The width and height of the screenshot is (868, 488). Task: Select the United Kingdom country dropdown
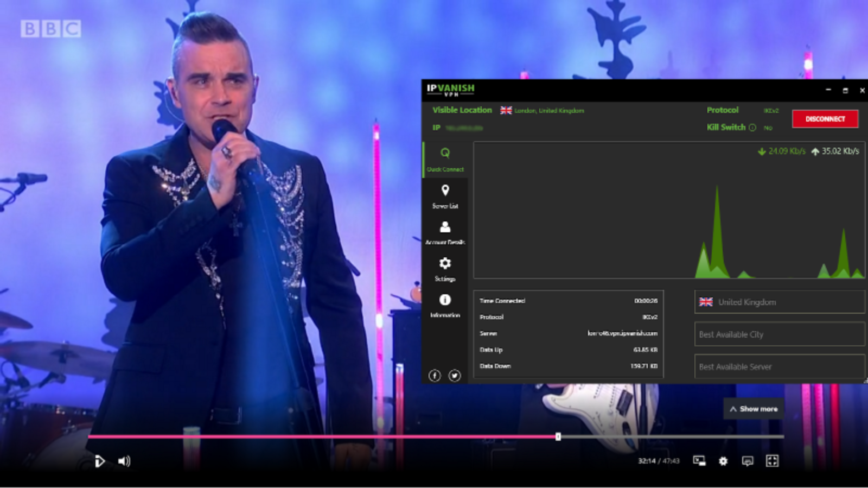(780, 302)
